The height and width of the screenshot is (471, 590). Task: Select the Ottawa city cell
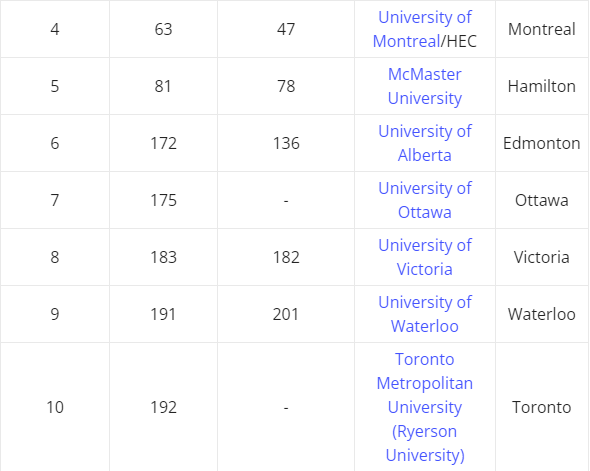pyautogui.click(x=542, y=200)
